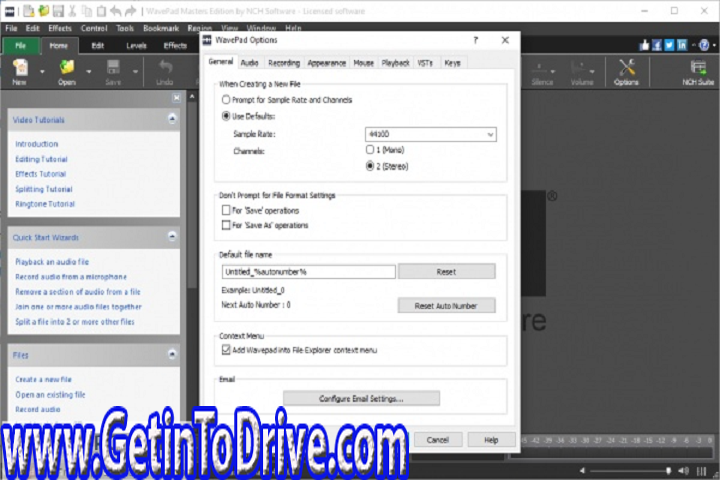Image resolution: width=720 pixels, height=480 pixels.
Task: Click the left panel scrollbar up arrow
Action: (192, 96)
